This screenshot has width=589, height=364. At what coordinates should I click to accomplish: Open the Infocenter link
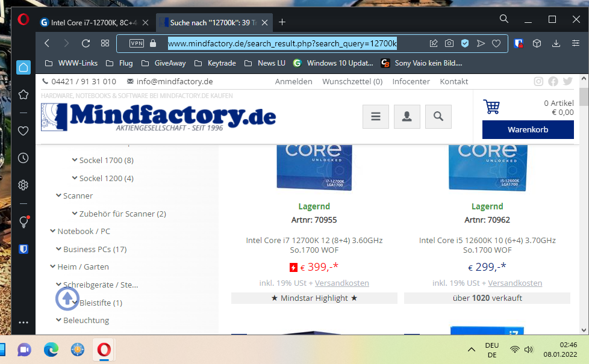click(x=411, y=81)
